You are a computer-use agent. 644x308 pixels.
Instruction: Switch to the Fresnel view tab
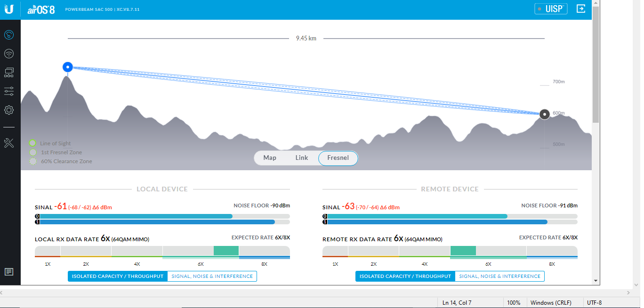pyautogui.click(x=338, y=158)
